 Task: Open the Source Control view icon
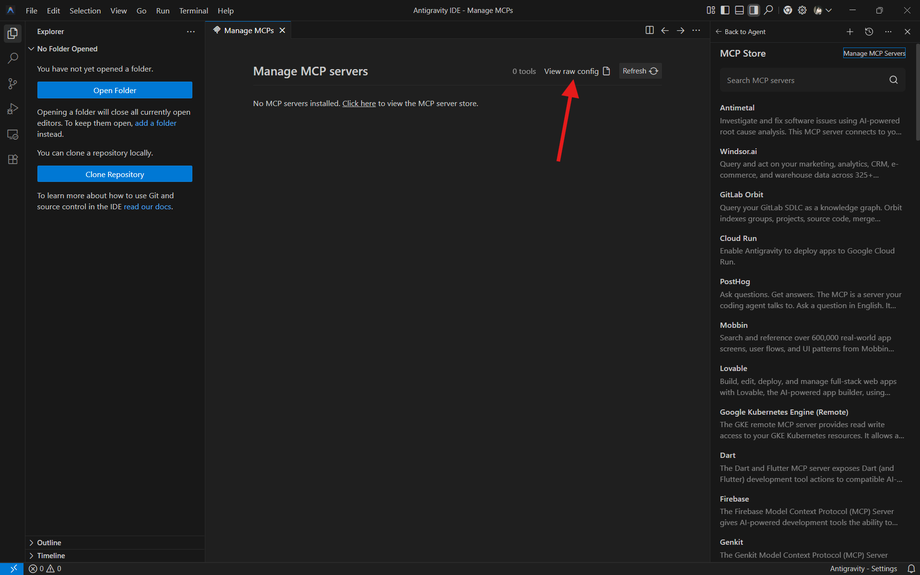coord(12,84)
